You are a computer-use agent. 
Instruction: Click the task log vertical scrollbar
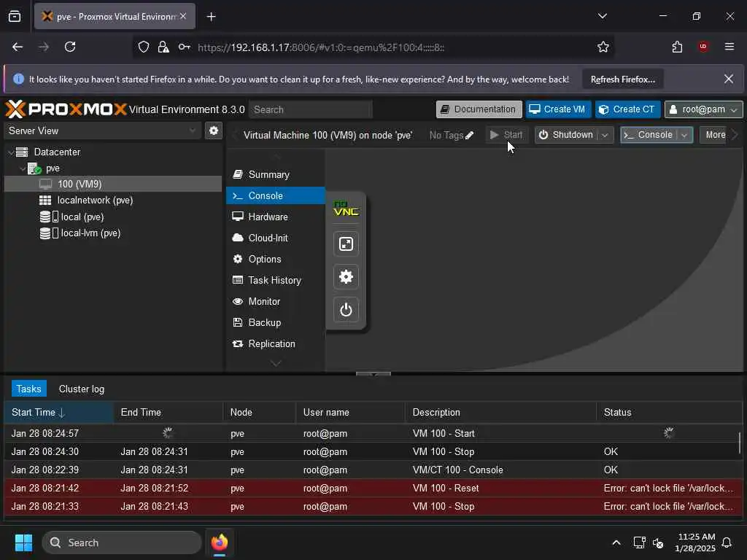pos(740,443)
